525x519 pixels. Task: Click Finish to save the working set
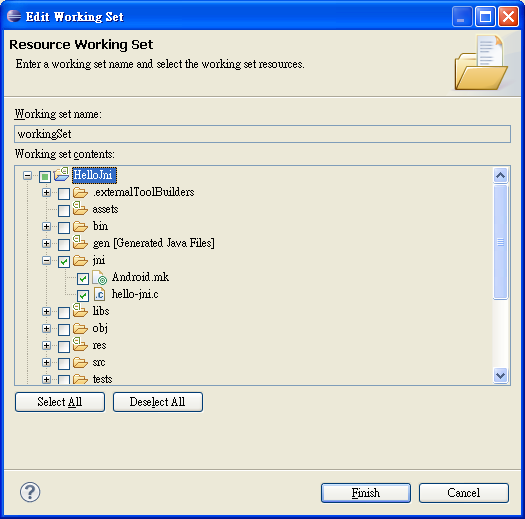366,493
